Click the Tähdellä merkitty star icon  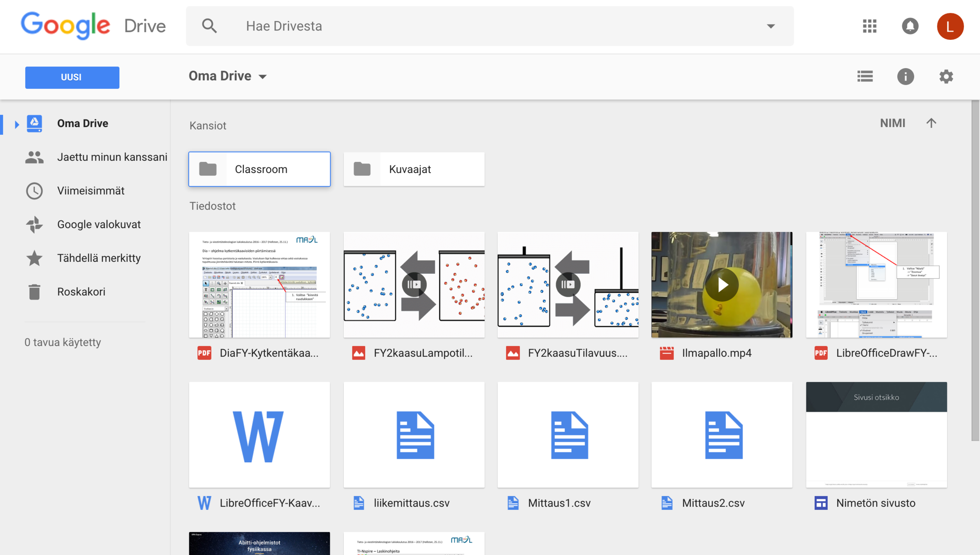(34, 258)
